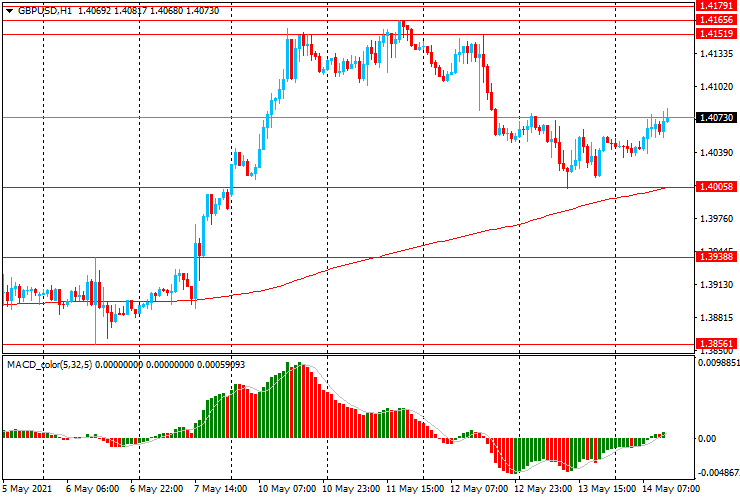Image resolution: width=740 pixels, height=500 pixels.
Task: Click the 5 May 2021 time label
Action: [27, 489]
